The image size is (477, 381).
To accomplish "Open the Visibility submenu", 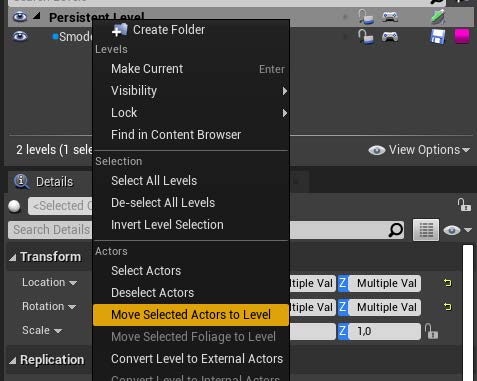I will click(191, 91).
